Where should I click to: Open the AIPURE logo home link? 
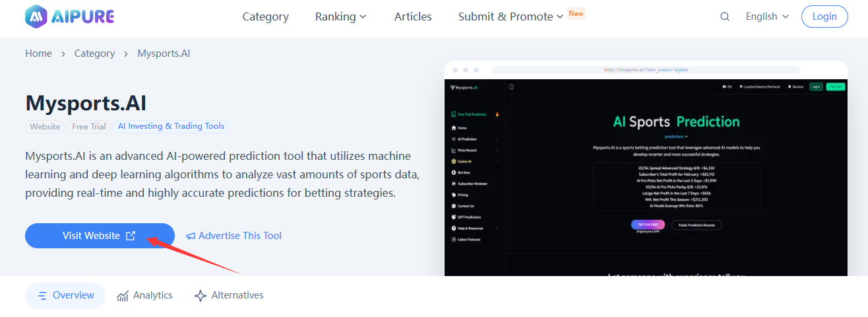(x=70, y=15)
